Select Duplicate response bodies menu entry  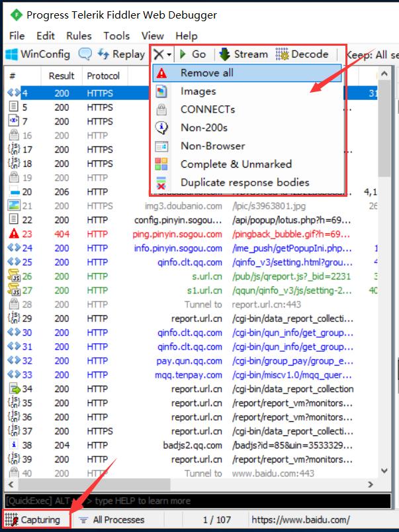pyautogui.click(x=247, y=183)
